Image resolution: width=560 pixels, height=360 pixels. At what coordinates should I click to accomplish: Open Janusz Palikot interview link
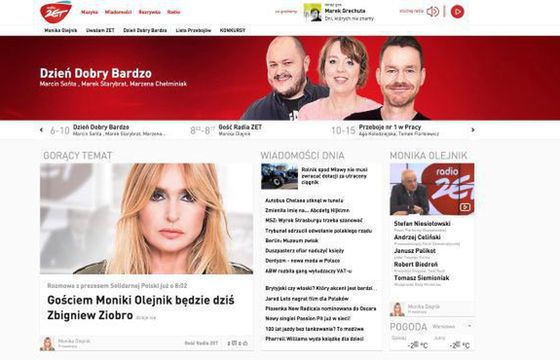click(415, 251)
